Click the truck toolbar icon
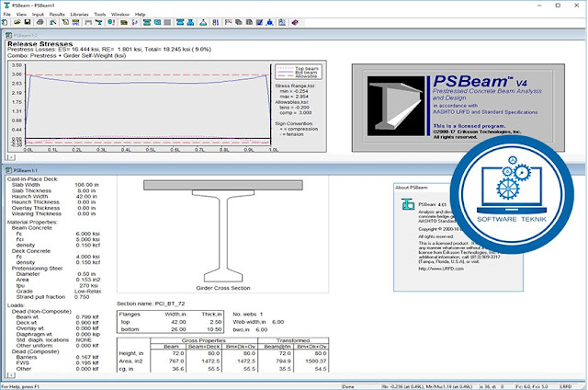This screenshot has width=588, height=390. tap(124, 22)
